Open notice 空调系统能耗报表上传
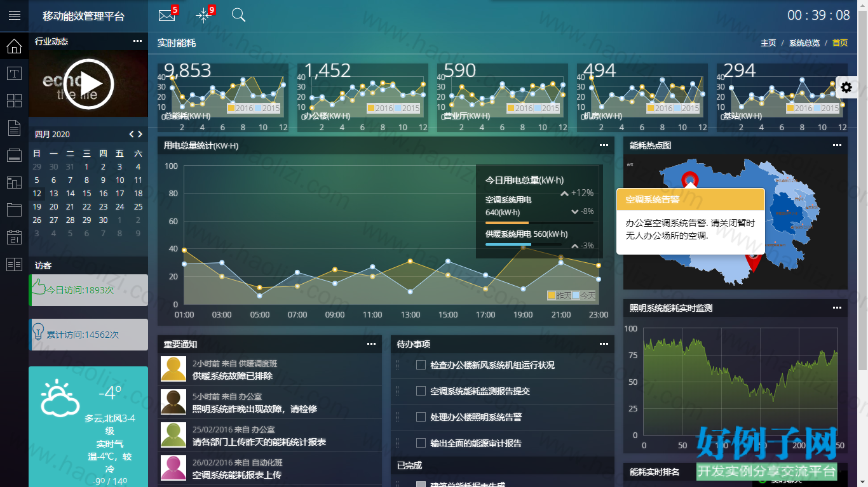The width and height of the screenshot is (868, 487). [237, 475]
